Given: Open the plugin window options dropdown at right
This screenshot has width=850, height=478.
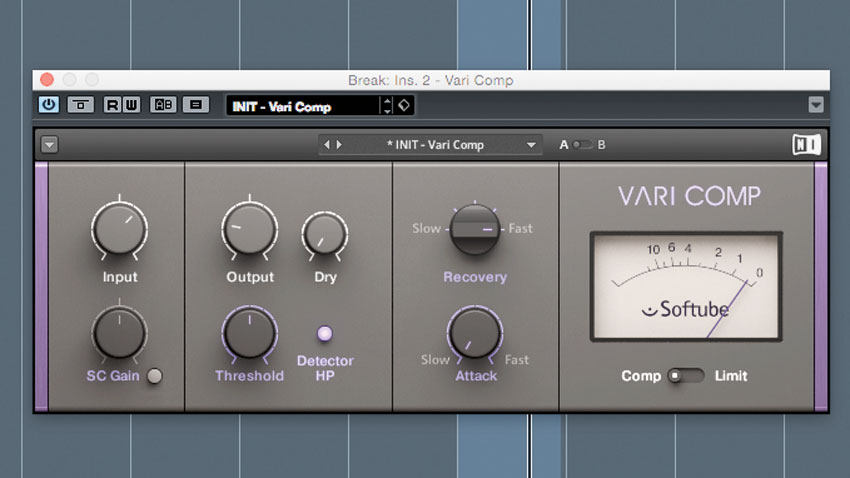Looking at the screenshot, I should (x=816, y=105).
